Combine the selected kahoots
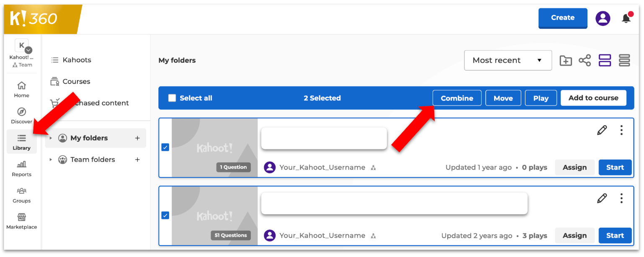The image size is (644, 257). click(457, 98)
